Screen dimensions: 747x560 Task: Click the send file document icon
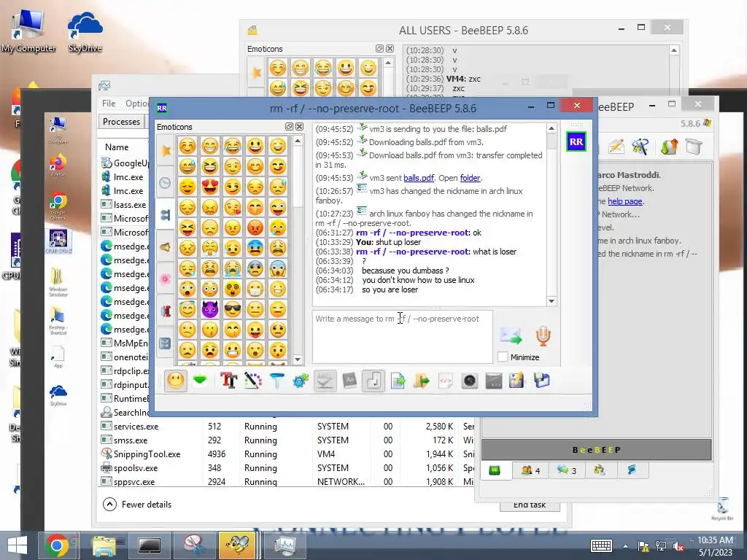click(x=398, y=381)
